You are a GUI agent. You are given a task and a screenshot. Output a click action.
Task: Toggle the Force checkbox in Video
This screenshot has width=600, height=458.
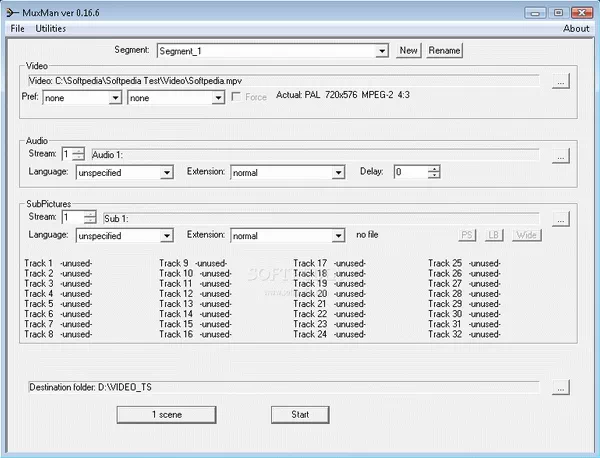[236, 98]
